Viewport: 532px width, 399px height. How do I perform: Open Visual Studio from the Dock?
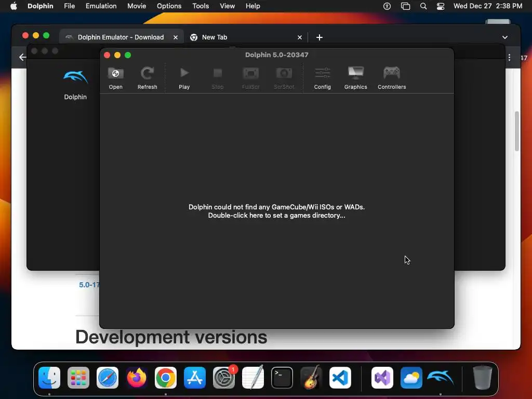(382, 378)
